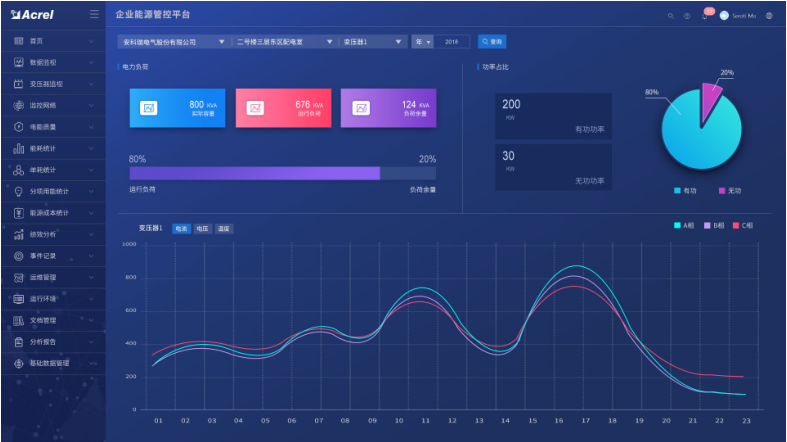This screenshot has width=787, height=442.
Task: Open the 分析报告 sidebar menu item
Action: [x=50, y=342]
